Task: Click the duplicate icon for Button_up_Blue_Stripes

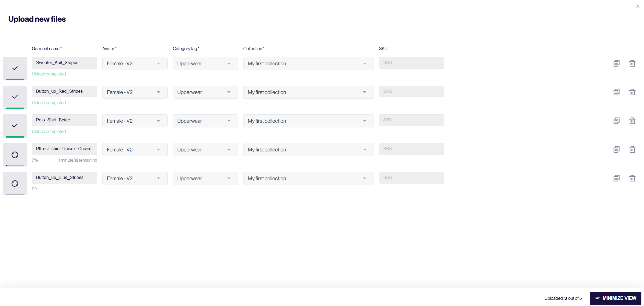Action: tap(617, 178)
